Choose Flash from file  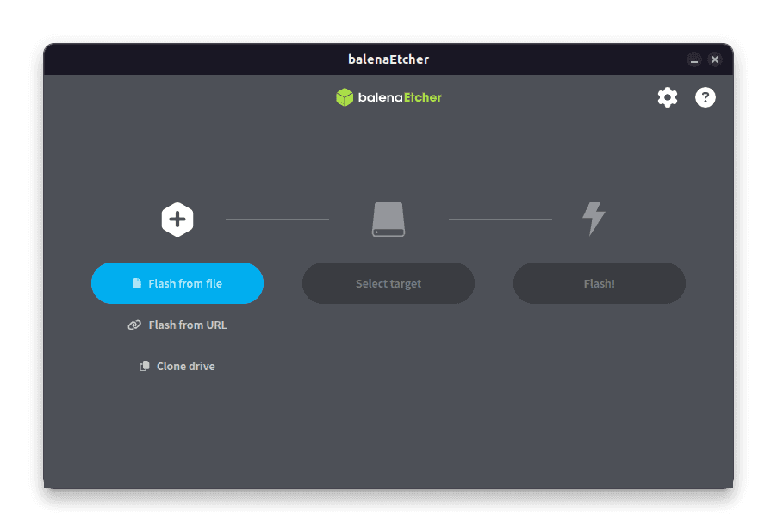click(x=177, y=283)
